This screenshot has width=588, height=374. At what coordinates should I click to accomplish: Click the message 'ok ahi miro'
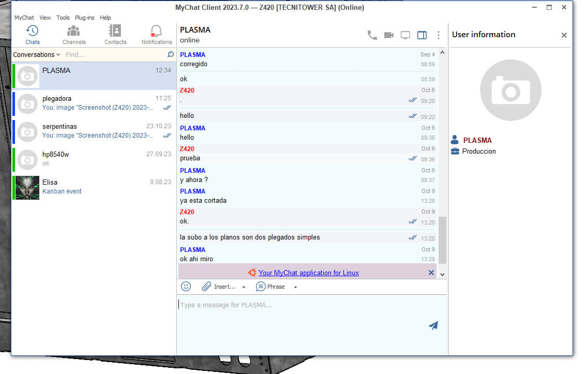pyautogui.click(x=196, y=259)
